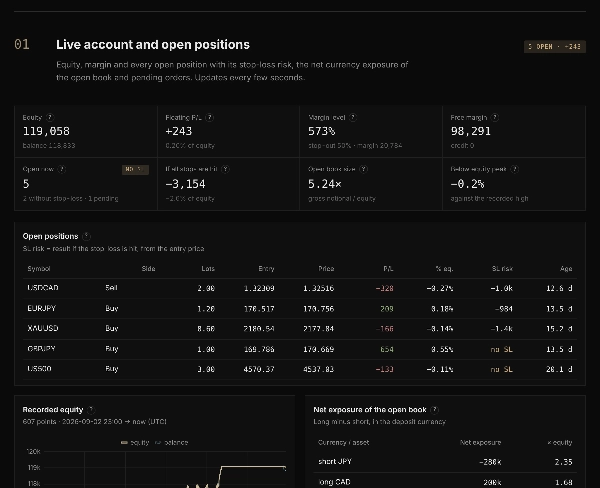Select the USDCAD symbol cell

43,288
